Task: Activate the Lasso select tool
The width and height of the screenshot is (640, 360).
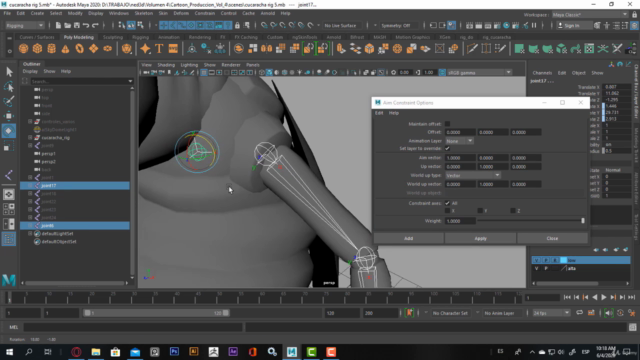Action: [x=9, y=87]
